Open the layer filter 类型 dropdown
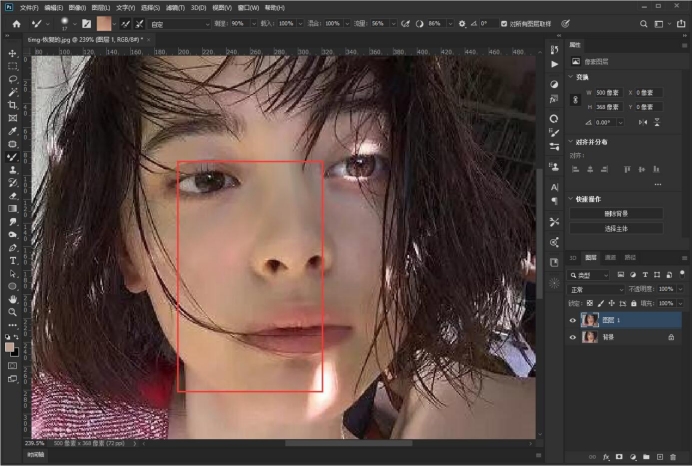This screenshot has height=466, width=692. click(589, 275)
